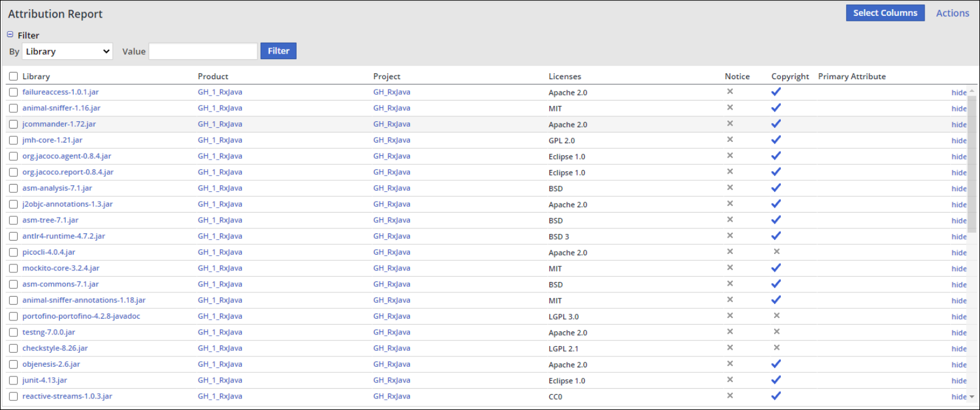Click Copyright X icon for checkstyle-8.26.jar
The width and height of the screenshot is (980, 410).
pos(777,348)
